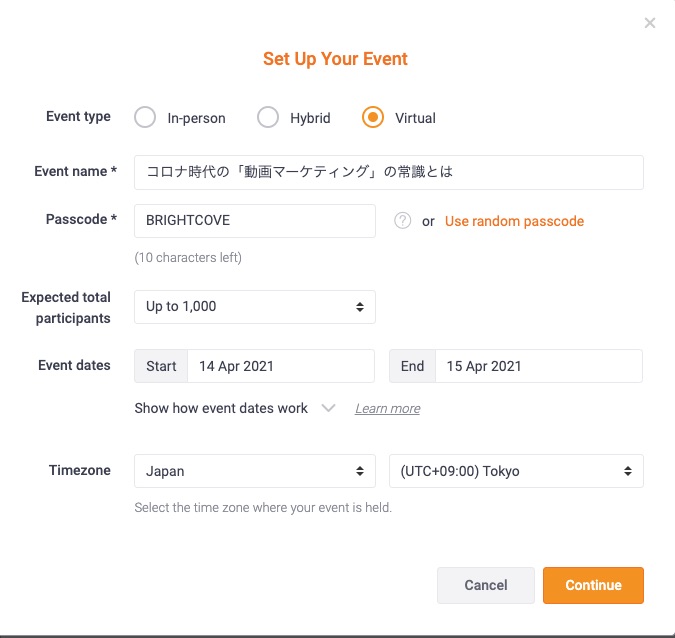Viewport: 675px width, 638px height.
Task: Select the In-person event type
Action: 145,118
